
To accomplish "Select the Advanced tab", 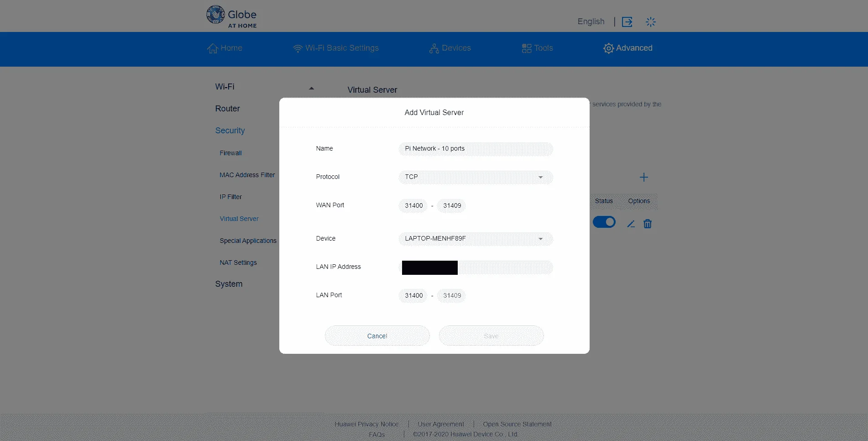I will pos(628,48).
